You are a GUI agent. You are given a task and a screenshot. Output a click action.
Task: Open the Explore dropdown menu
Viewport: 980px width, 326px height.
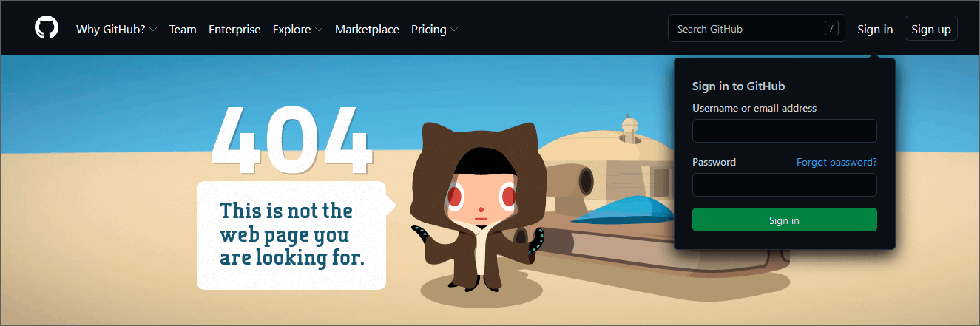pos(297,30)
